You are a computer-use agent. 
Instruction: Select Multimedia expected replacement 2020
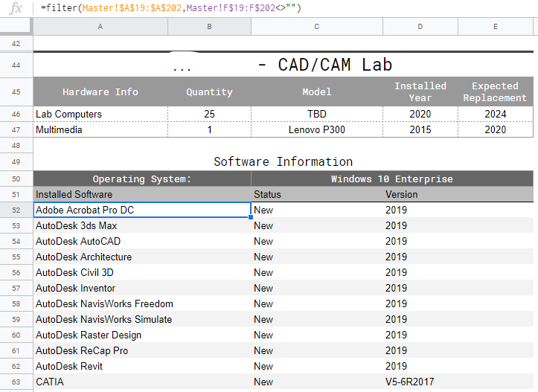click(x=496, y=129)
